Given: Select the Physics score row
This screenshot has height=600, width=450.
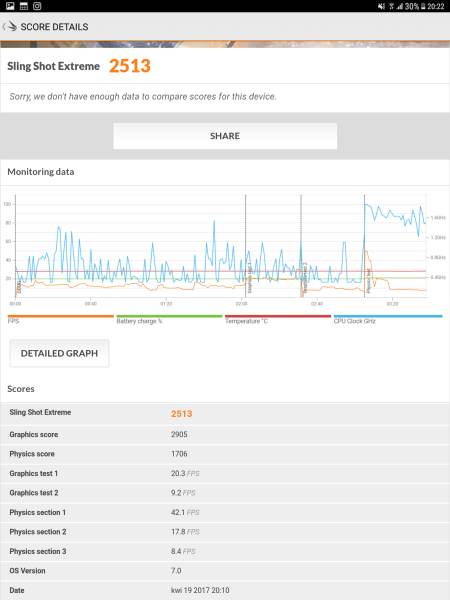Looking at the screenshot, I should tap(225, 454).
